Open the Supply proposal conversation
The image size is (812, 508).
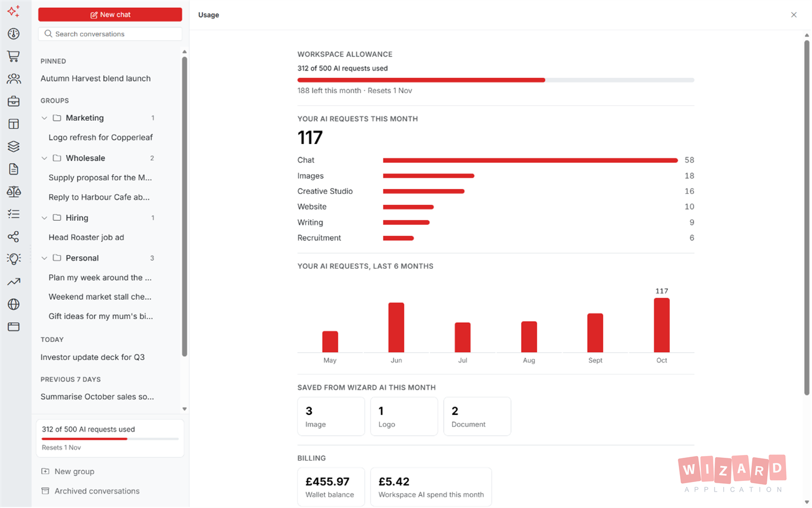pyautogui.click(x=100, y=177)
